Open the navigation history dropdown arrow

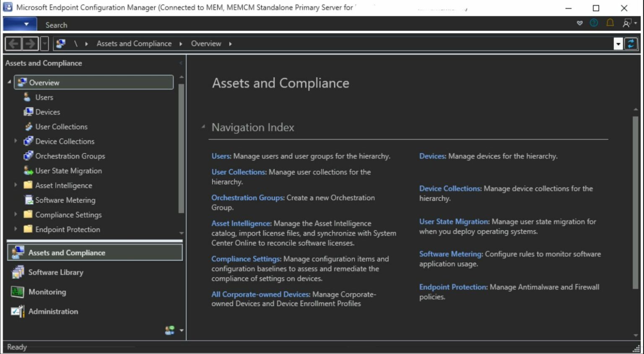pos(44,44)
